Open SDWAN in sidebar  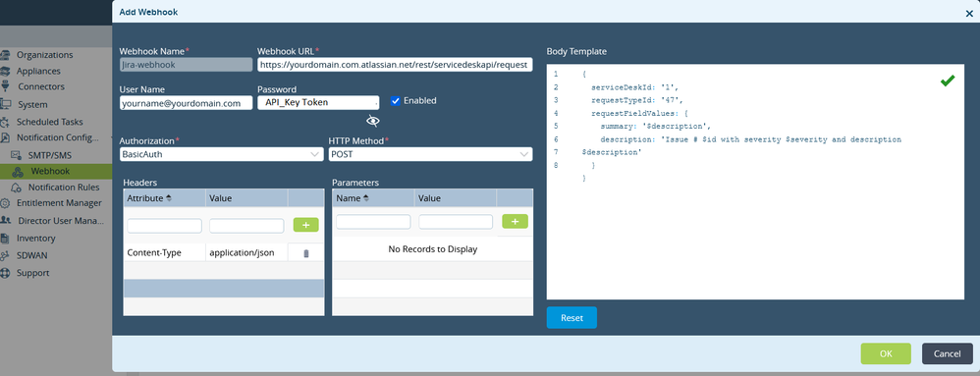click(31, 255)
